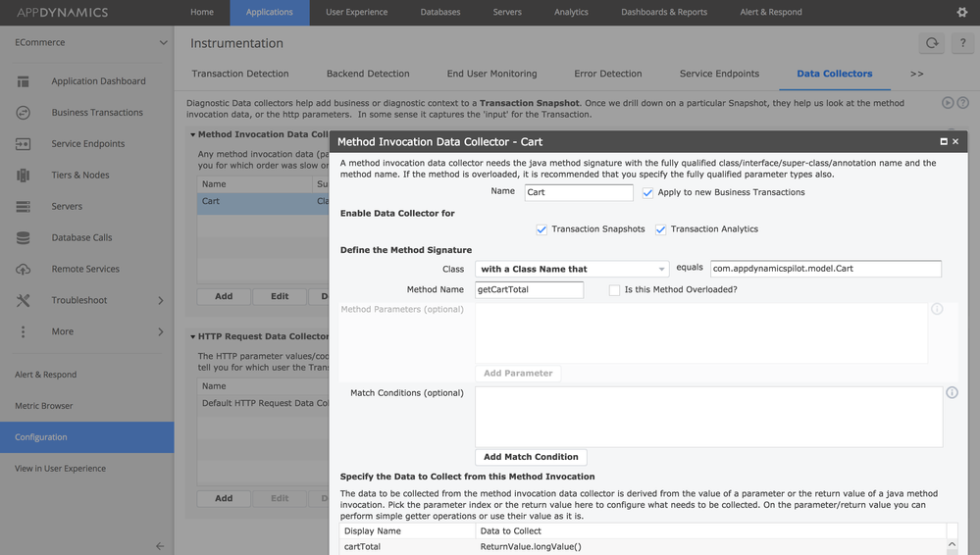
Task: Check Is this Method Overloaded box
Action: [x=614, y=290]
